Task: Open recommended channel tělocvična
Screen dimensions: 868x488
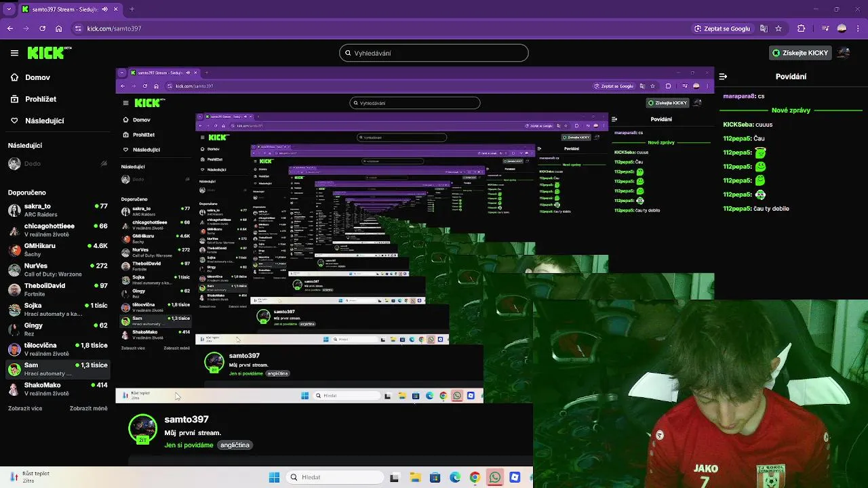Action: point(57,349)
